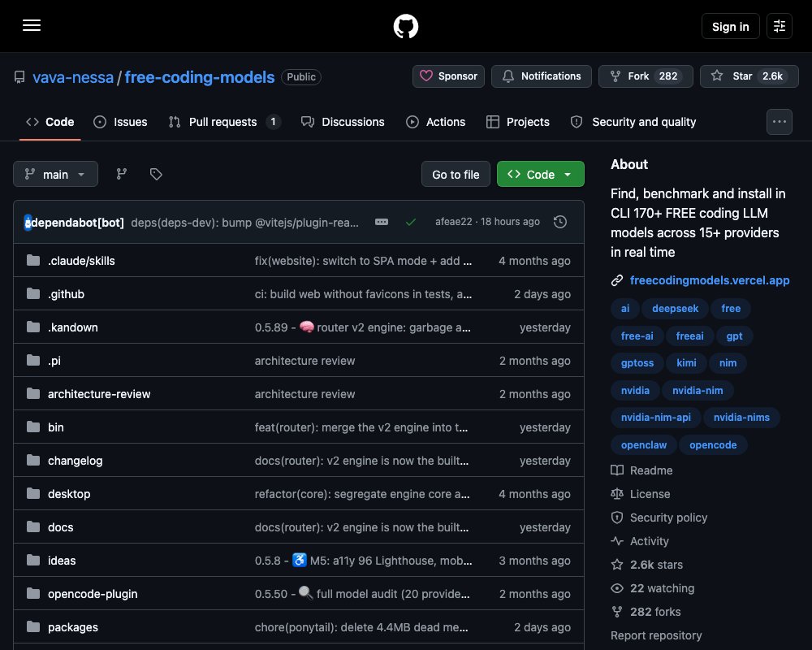Image resolution: width=812 pixels, height=650 pixels.
Task: Click the ideas folder icon
Action: (33, 560)
